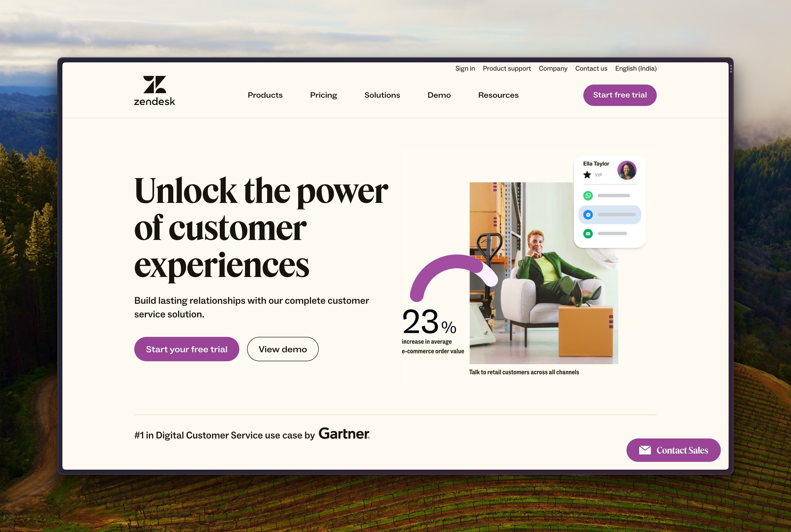
Task: Expand the Solutions navigation menu
Action: click(x=382, y=95)
